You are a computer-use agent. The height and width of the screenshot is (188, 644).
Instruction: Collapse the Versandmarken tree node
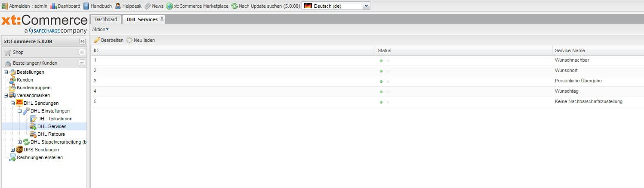(x=6, y=95)
